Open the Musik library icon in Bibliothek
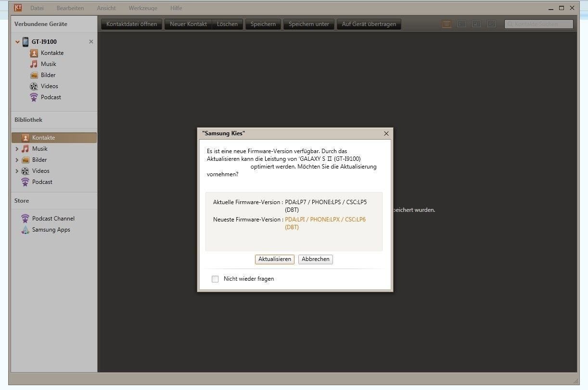588x390 pixels. click(25, 149)
